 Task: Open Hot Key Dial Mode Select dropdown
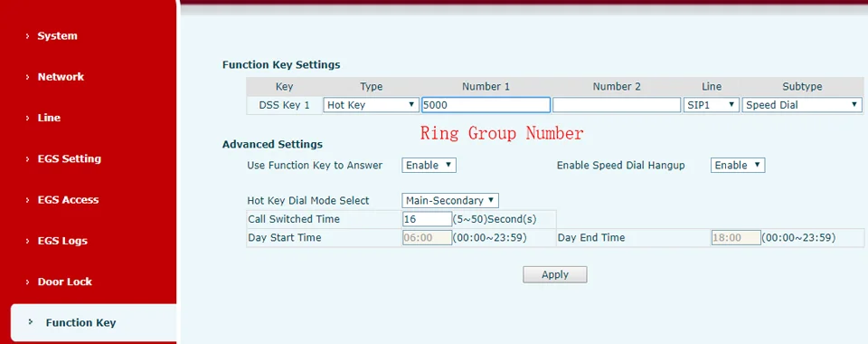450,201
